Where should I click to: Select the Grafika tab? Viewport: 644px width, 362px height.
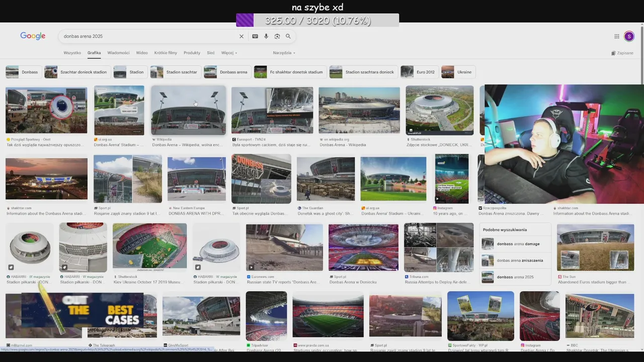pos(94,53)
